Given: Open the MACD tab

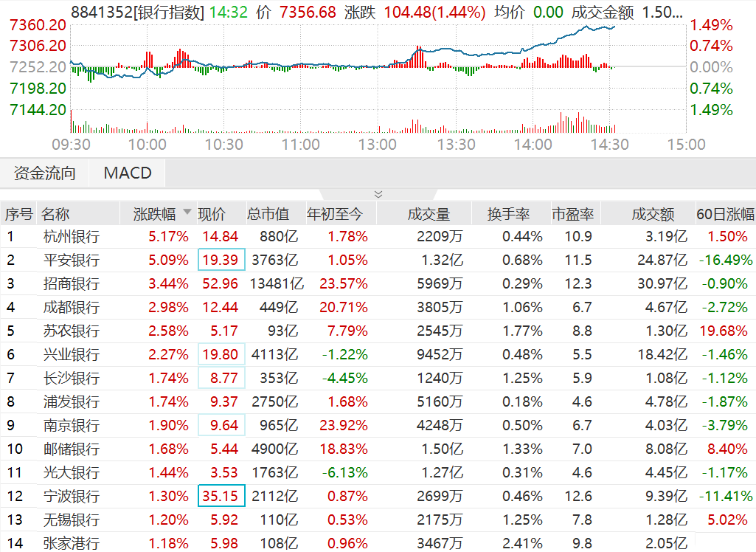Looking at the screenshot, I should coord(128,173).
